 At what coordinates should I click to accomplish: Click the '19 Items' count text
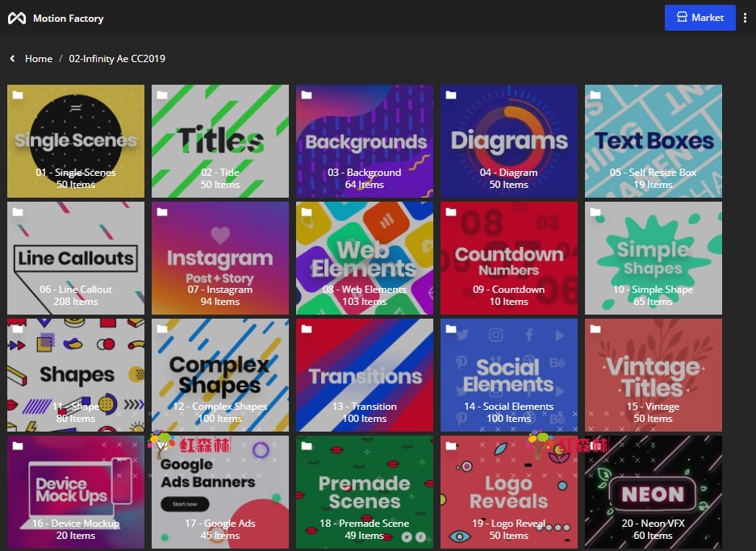[654, 185]
